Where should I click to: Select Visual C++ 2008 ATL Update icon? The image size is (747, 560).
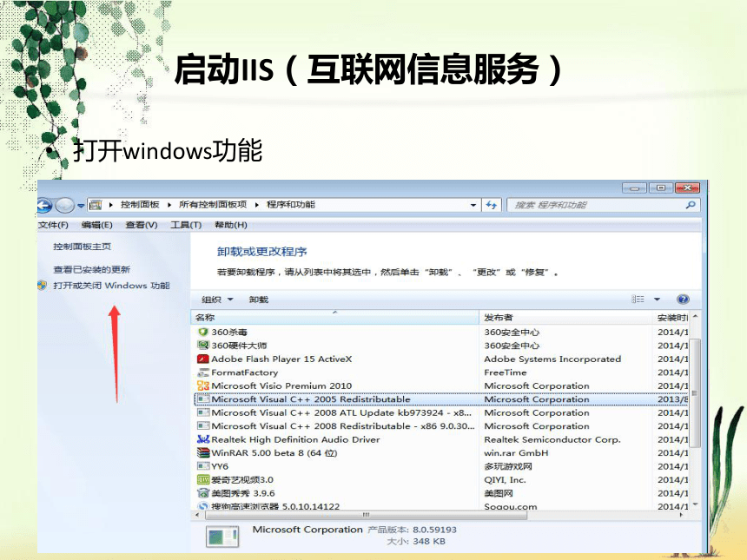click(203, 412)
